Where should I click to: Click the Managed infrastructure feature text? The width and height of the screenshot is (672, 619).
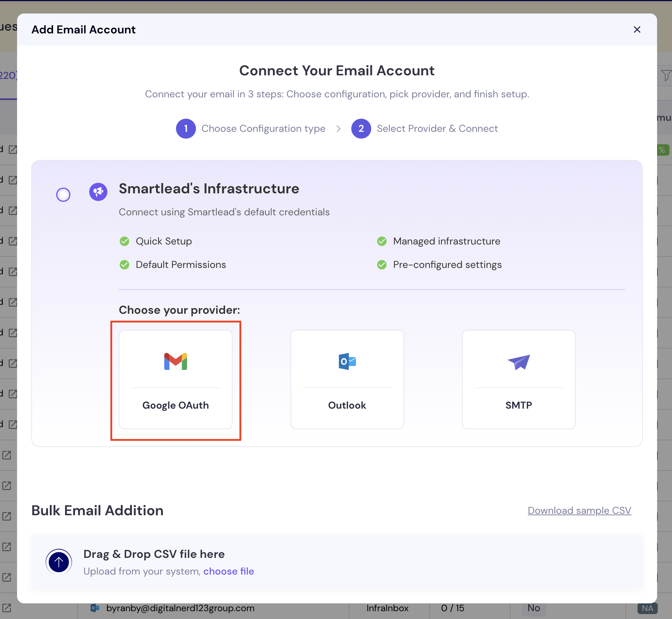coord(447,241)
